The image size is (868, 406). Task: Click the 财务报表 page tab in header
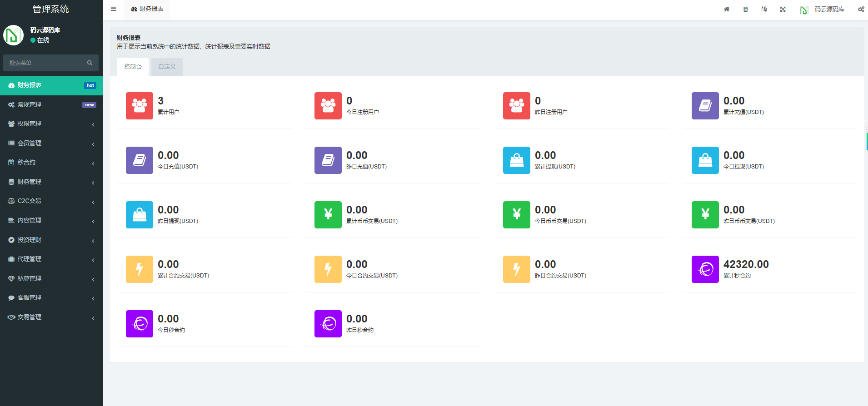(147, 9)
